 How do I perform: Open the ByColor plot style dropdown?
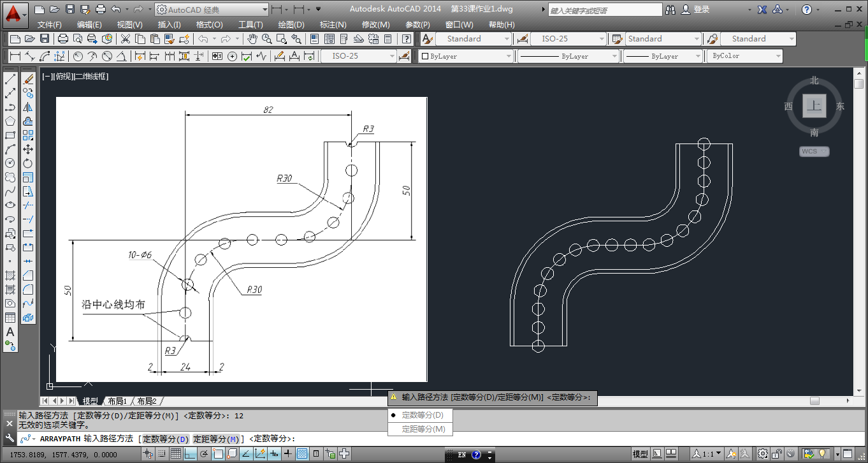pyautogui.click(x=744, y=56)
